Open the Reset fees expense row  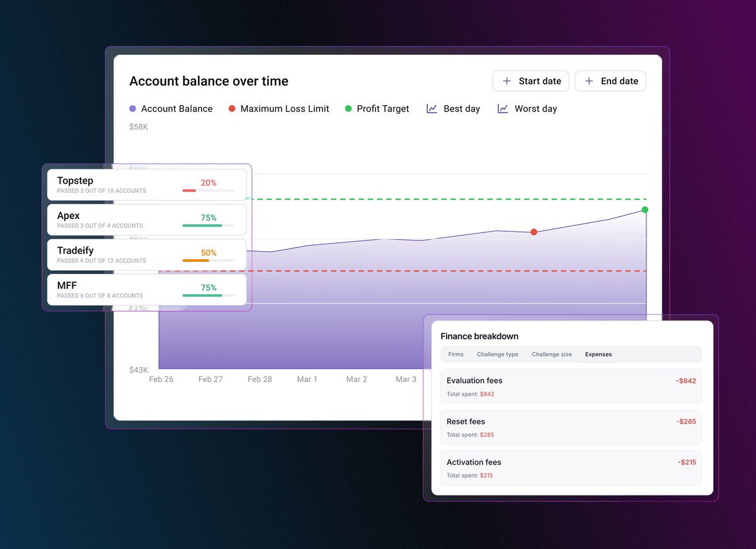(x=571, y=427)
